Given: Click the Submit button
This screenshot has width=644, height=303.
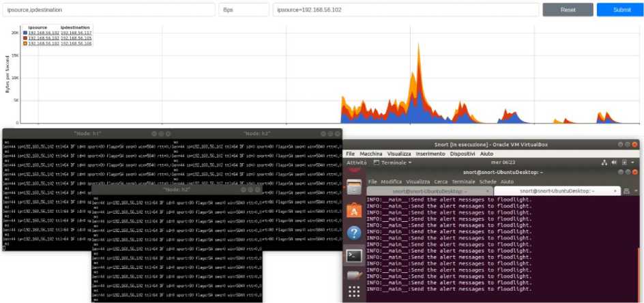Looking at the screenshot, I should [620, 10].
